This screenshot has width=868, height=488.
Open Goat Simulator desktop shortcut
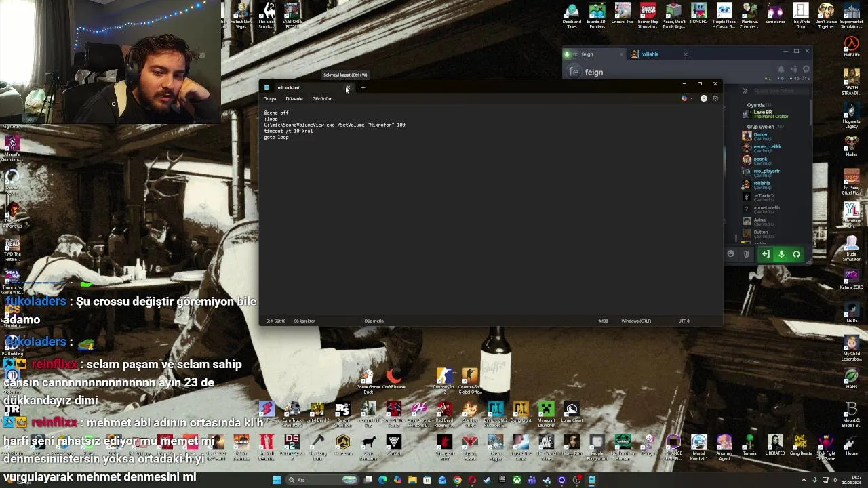pos(368,448)
